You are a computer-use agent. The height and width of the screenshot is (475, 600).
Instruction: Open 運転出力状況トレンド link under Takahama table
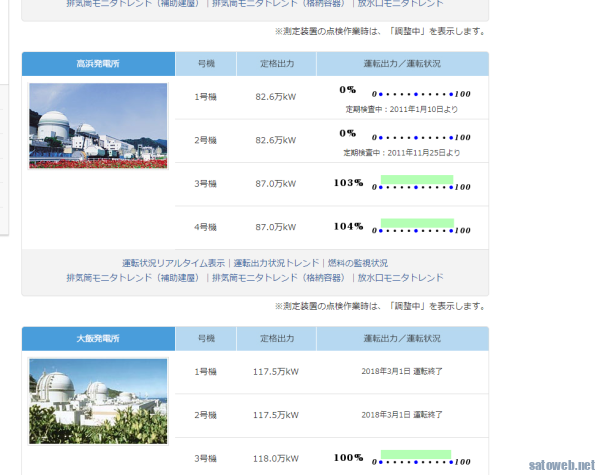click(x=276, y=263)
